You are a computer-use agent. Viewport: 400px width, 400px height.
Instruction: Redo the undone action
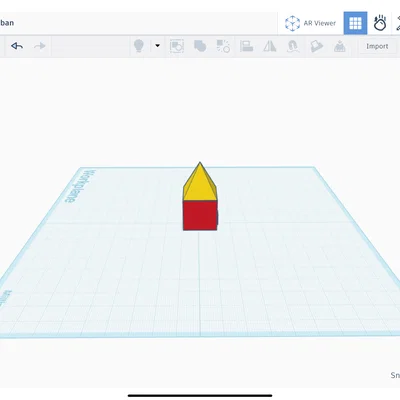point(40,46)
